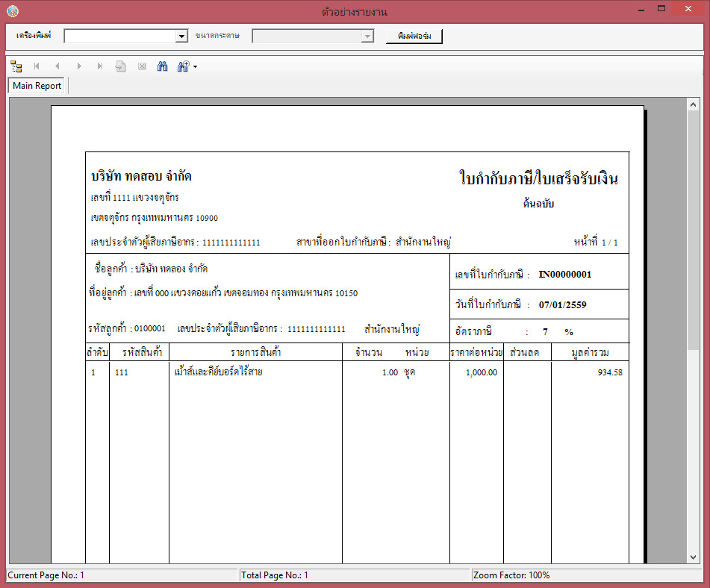710x588 pixels.
Task: Maximize the report preview window
Action: 661,9
